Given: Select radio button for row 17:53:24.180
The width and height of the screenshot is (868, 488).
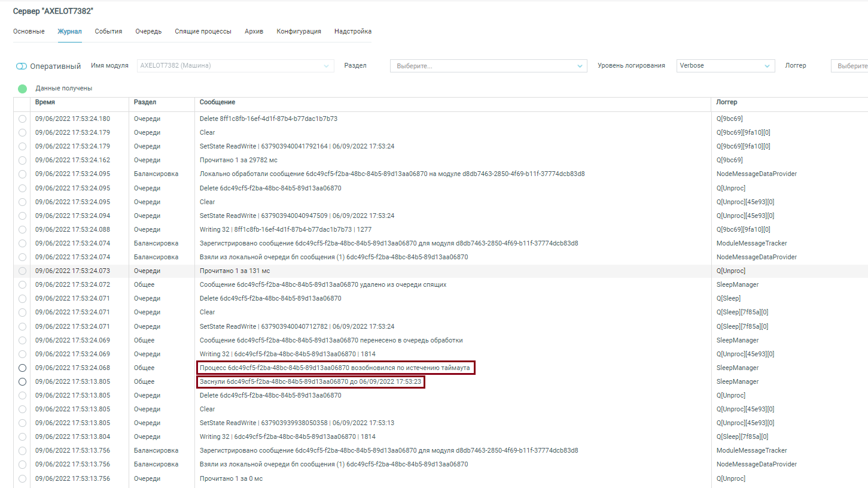Looking at the screenshot, I should pyautogui.click(x=22, y=119).
